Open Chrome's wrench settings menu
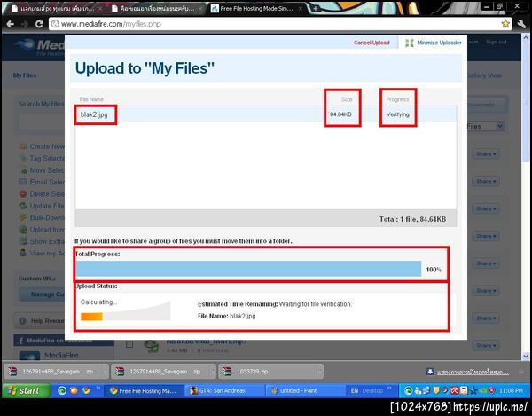 [x=521, y=23]
